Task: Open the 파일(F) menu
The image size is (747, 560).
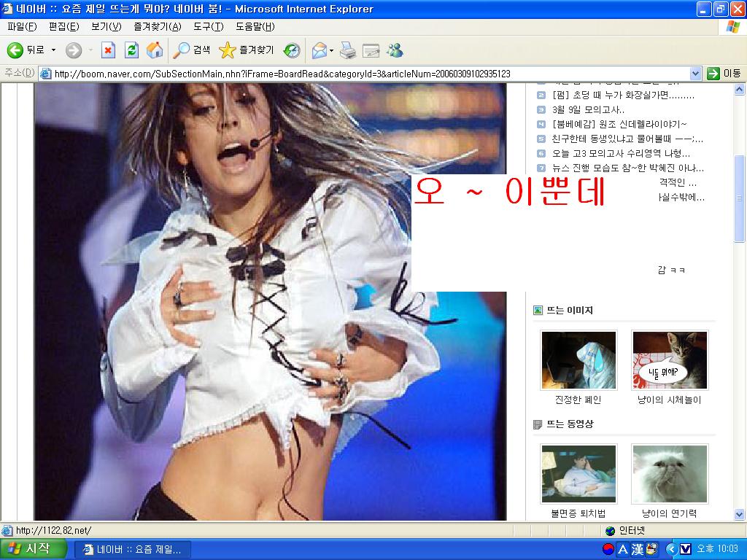Action: [22, 27]
